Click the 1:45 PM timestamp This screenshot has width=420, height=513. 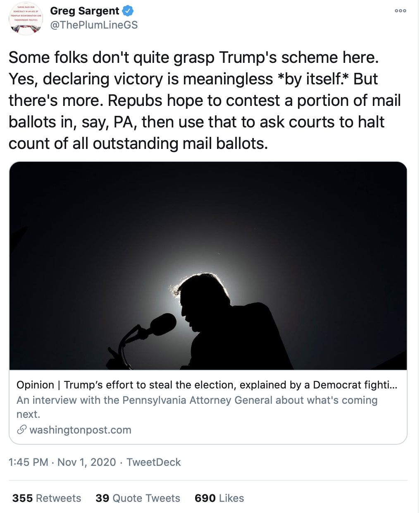28,462
